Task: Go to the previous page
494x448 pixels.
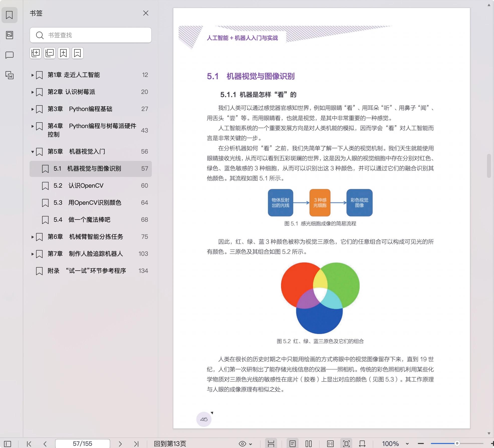Action: click(x=45, y=444)
